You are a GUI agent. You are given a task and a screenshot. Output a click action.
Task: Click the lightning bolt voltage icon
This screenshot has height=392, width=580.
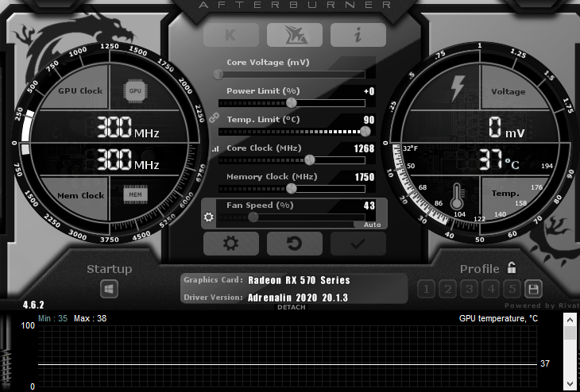click(457, 89)
